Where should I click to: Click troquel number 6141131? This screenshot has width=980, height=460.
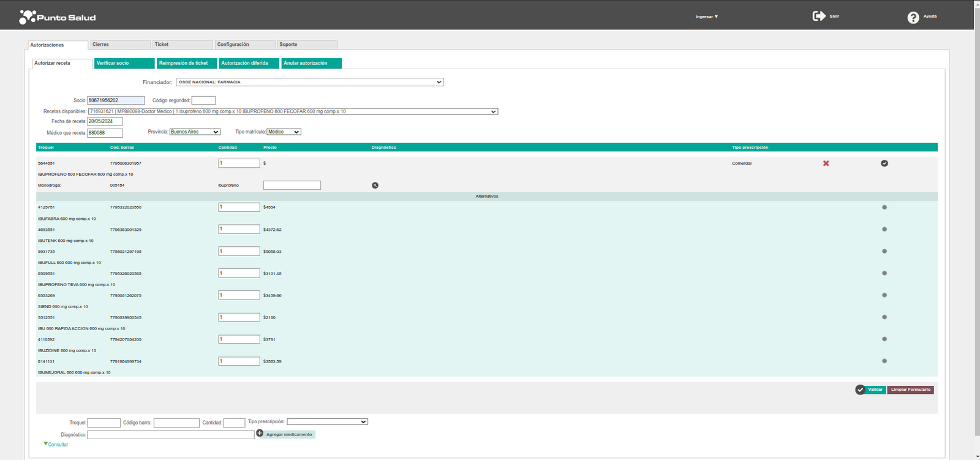pyautogui.click(x=46, y=361)
